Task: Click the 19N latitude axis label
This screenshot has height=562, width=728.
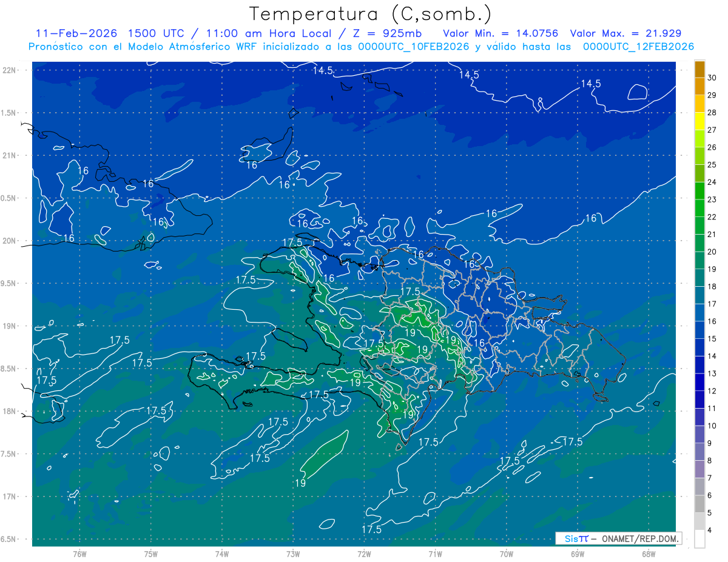Action: click(x=10, y=326)
